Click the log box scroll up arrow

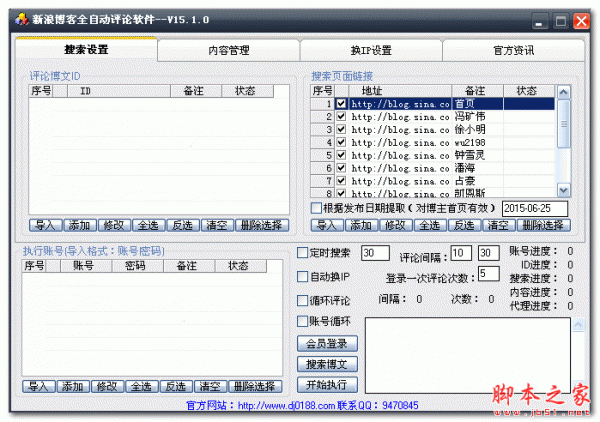point(579,325)
